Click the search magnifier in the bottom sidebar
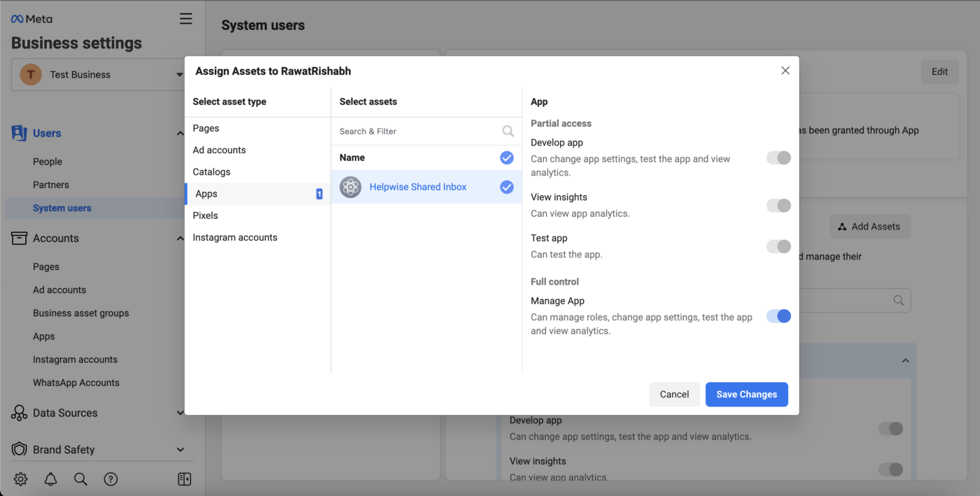 click(80, 479)
